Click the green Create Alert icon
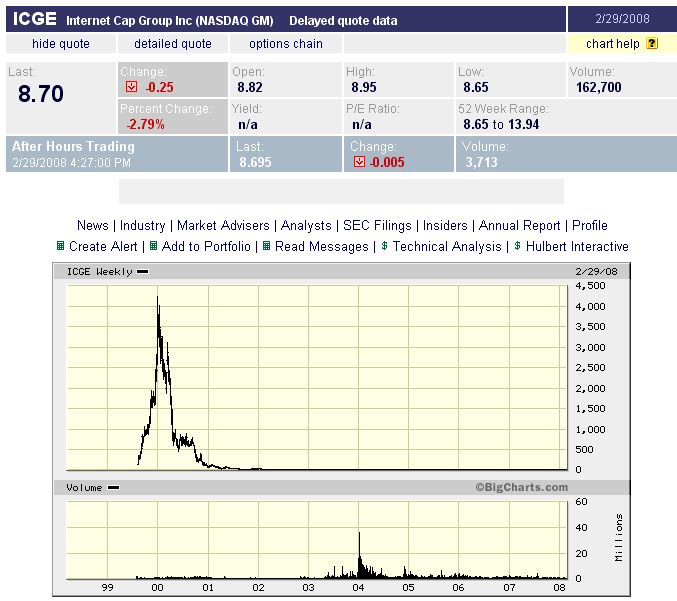The image size is (677, 601). [61, 246]
